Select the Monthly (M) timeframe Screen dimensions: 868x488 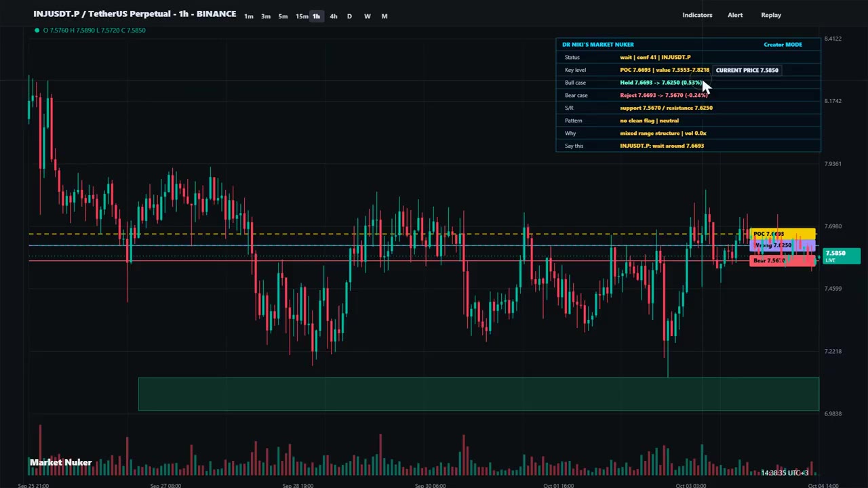click(x=384, y=16)
